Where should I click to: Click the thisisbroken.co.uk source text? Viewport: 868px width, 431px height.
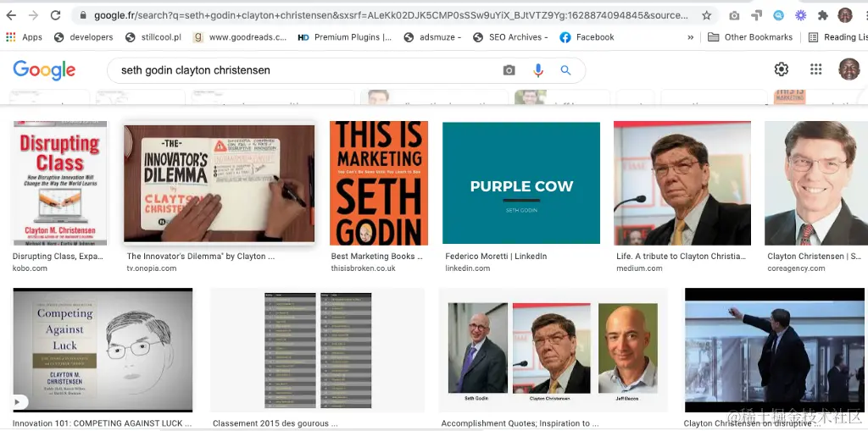point(363,268)
